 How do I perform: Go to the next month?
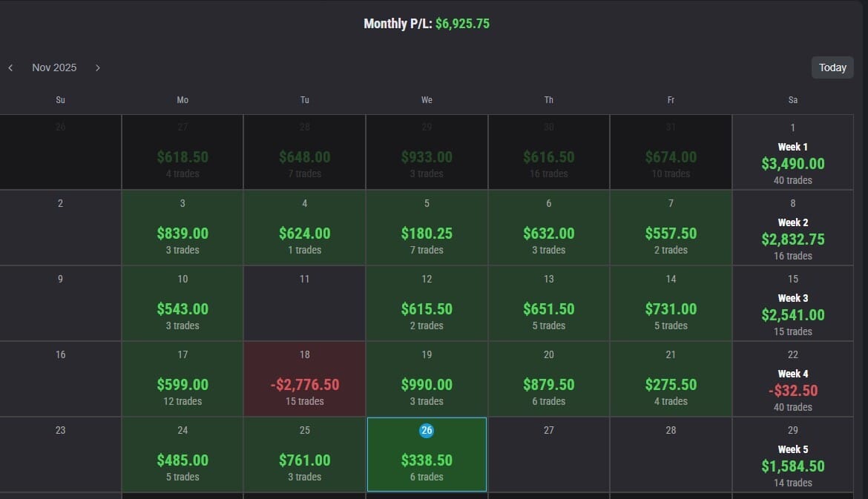(97, 67)
